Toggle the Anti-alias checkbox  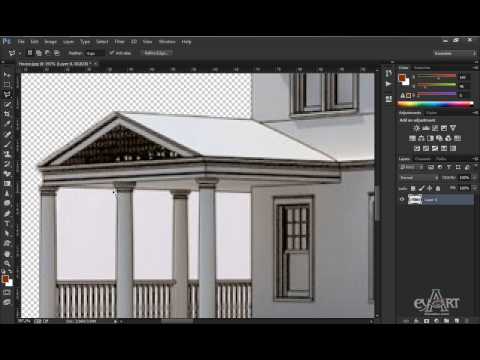click(x=112, y=53)
